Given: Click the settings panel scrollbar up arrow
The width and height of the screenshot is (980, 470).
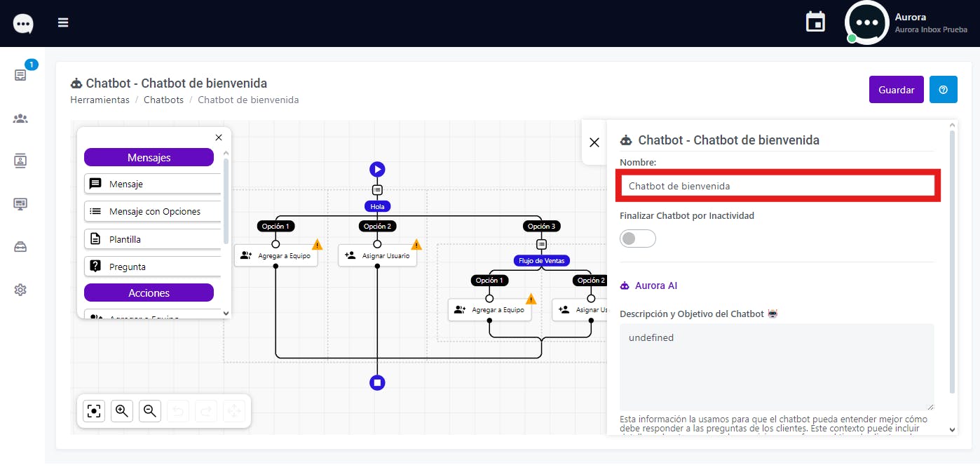Looking at the screenshot, I should (x=952, y=125).
